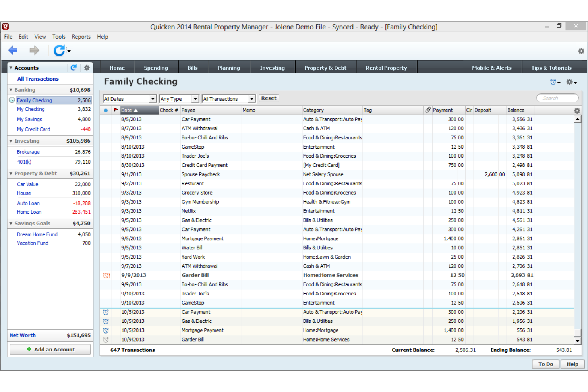Open the All Dates filter dropdown
This screenshot has height=392, width=588.
pyautogui.click(x=153, y=98)
